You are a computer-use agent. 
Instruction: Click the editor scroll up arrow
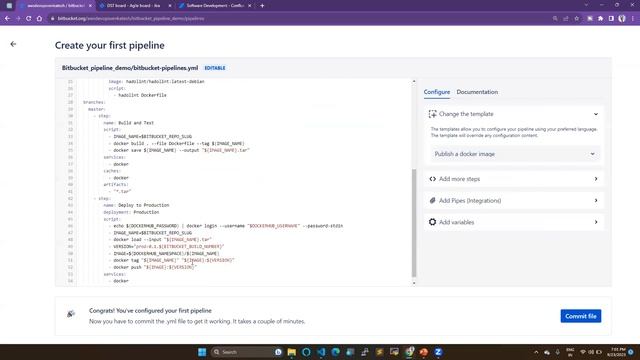coord(413,82)
